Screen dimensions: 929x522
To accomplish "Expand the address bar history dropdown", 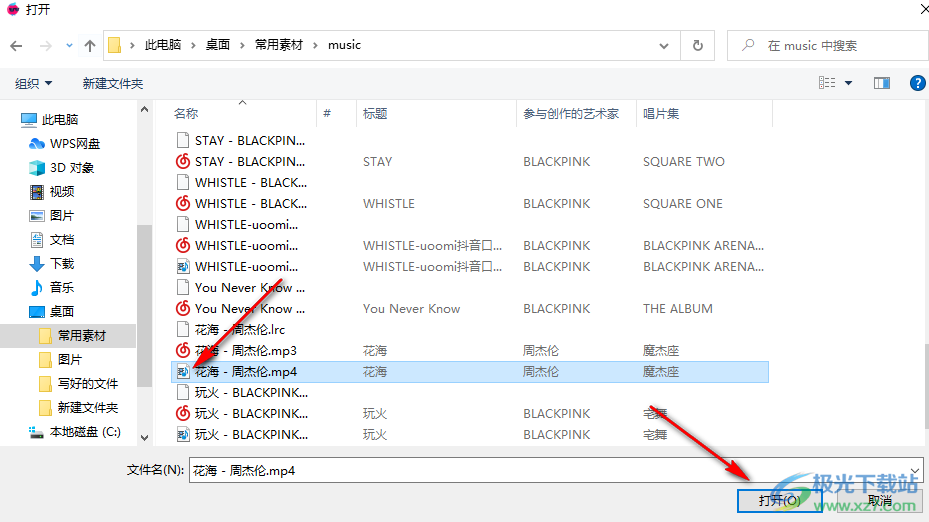I will pyautogui.click(x=664, y=46).
